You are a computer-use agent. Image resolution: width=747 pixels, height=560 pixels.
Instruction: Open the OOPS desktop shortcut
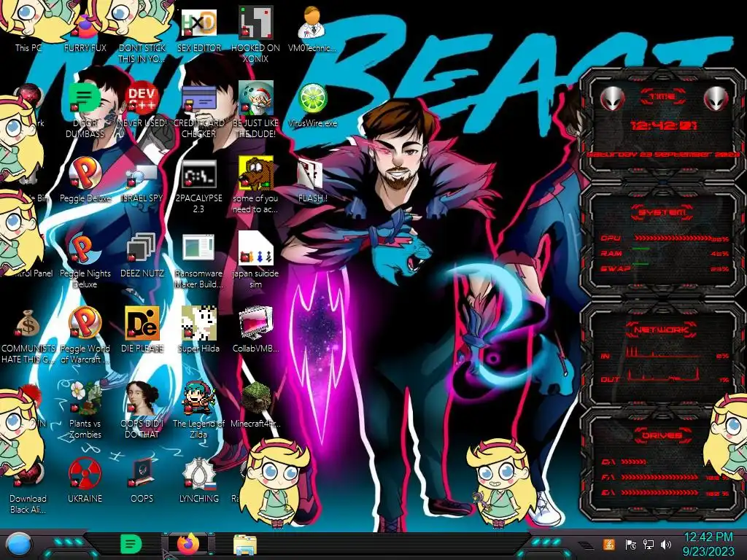coord(142,481)
